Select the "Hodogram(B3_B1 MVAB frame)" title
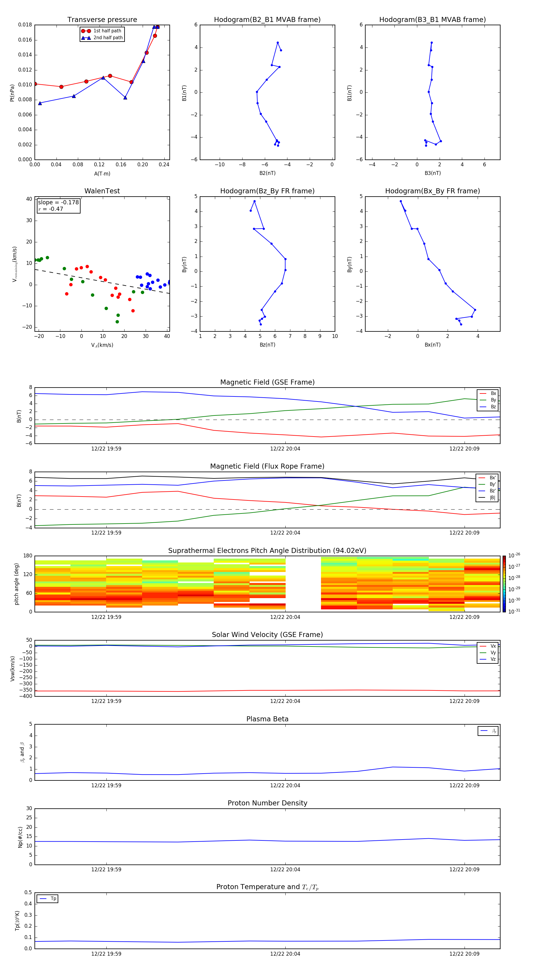The width and height of the screenshot is (535, 980). point(432,20)
